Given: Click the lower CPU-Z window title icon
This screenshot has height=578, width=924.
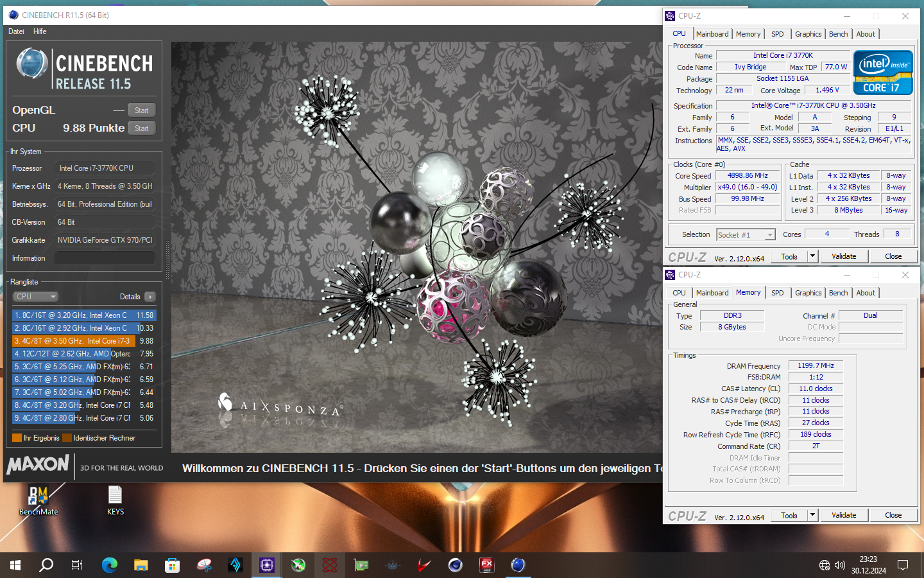Looking at the screenshot, I should [x=671, y=275].
